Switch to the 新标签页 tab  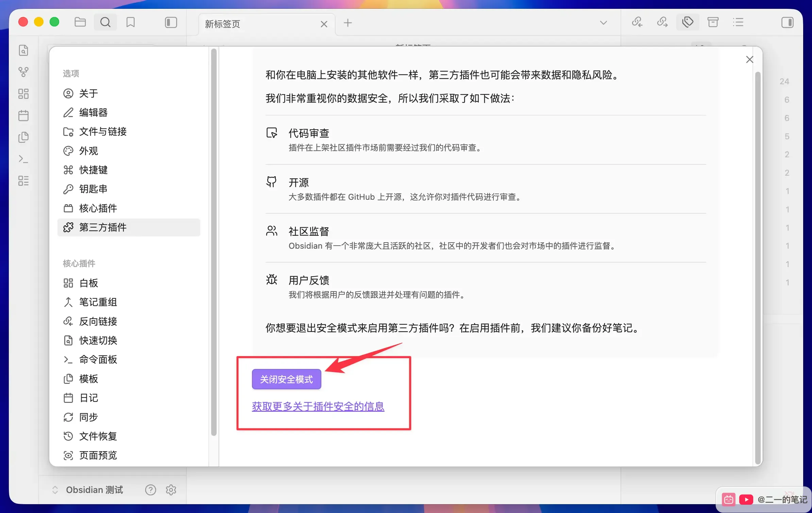[x=267, y=24]
